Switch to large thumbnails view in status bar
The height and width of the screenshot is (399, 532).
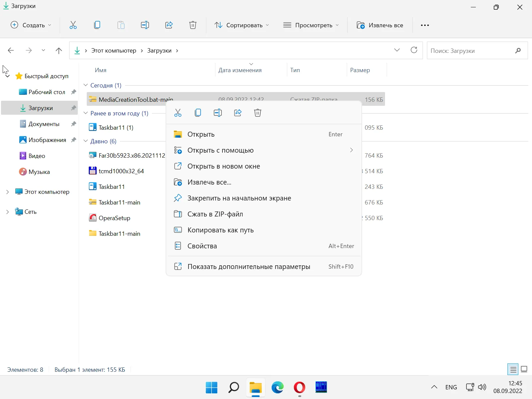(x=524, y=369)
